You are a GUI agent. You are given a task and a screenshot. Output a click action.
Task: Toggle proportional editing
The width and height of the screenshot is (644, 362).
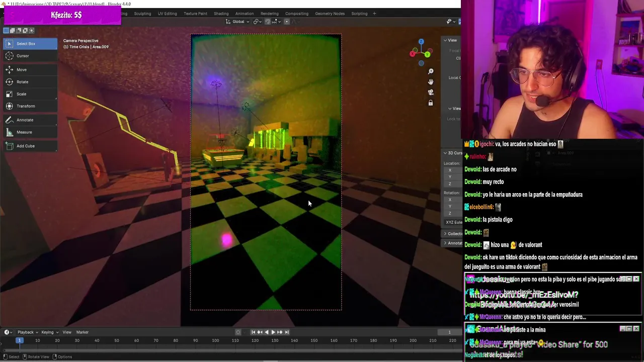pos(287,22)
